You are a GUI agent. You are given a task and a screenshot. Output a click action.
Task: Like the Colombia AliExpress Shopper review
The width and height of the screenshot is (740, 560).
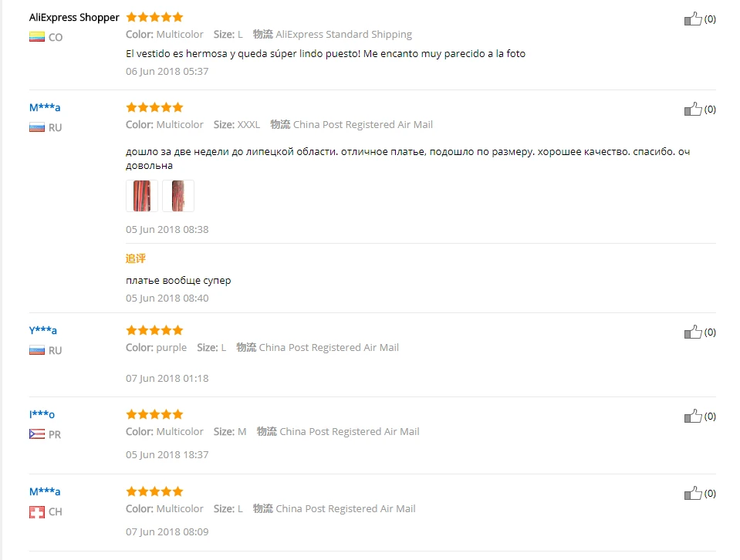(x=693, y=19)
